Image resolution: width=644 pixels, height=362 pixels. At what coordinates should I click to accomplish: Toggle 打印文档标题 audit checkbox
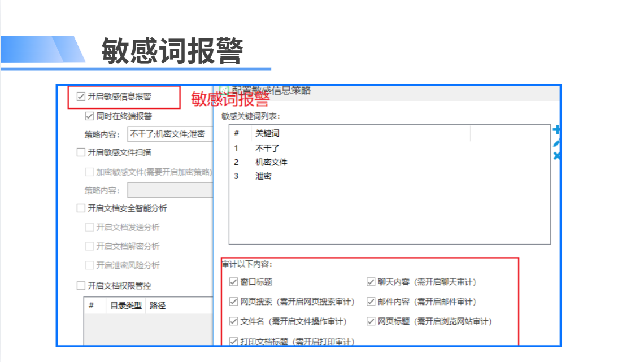234,341
